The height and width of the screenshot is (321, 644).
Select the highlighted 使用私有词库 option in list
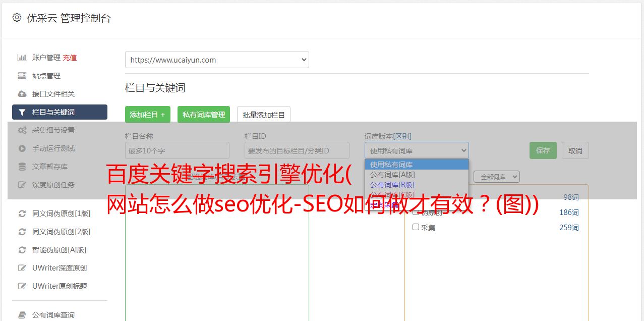pyautogui.click(x=417, y=165)
